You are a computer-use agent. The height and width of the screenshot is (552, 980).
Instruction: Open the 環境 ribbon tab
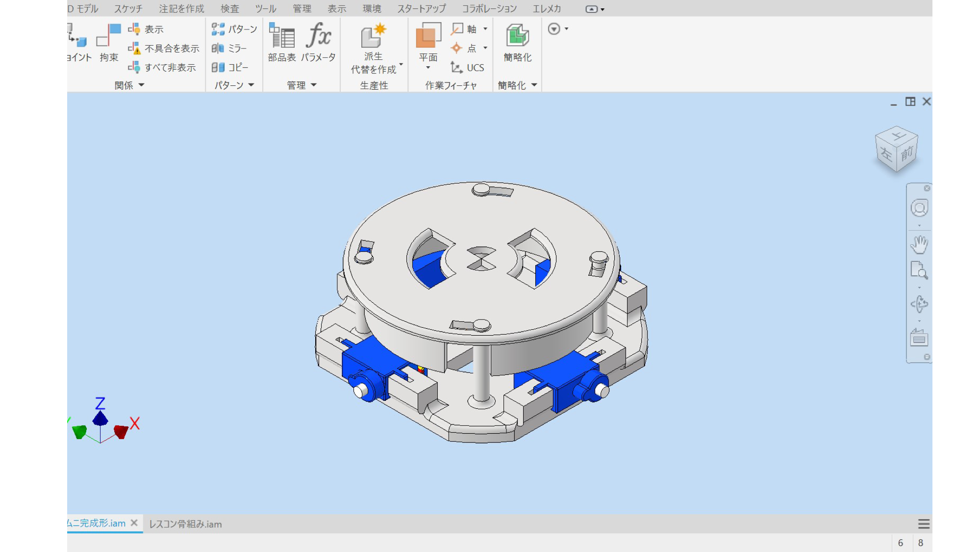pyautogui.click(x=372, y=9)
